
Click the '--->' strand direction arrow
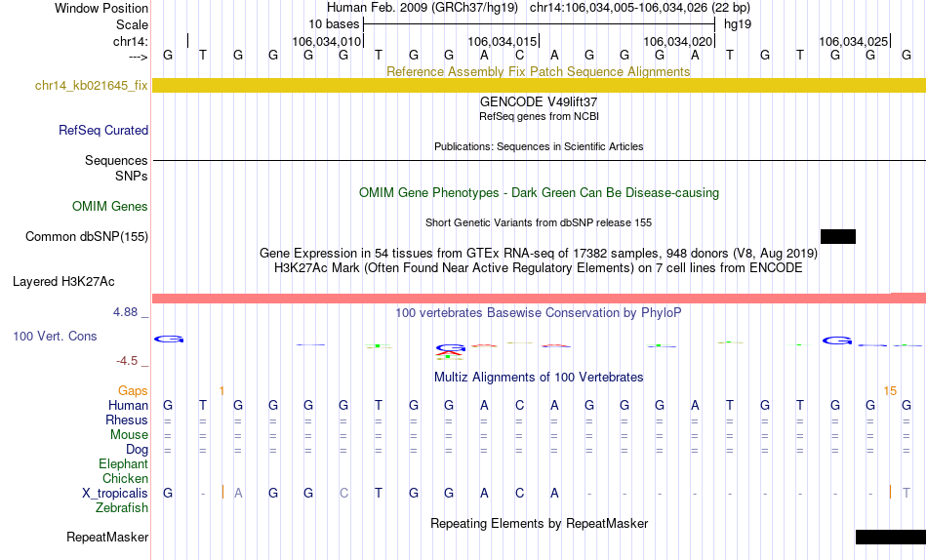coord(139,57)
